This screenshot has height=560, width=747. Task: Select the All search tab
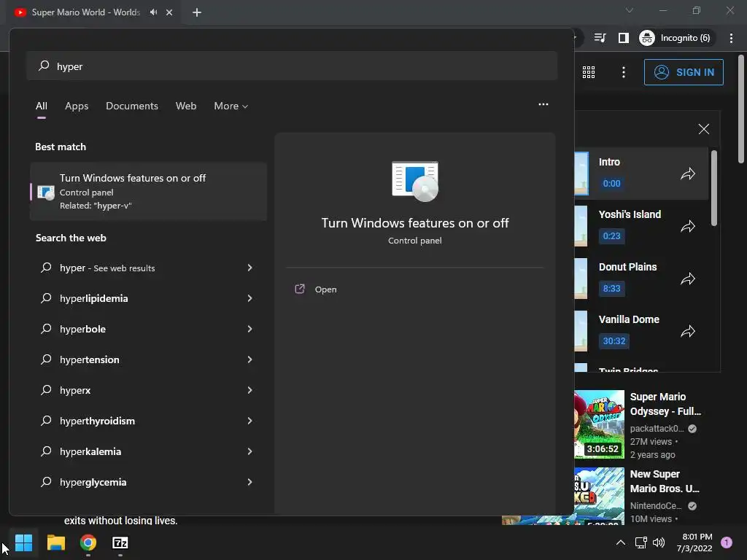click(42, 106)
